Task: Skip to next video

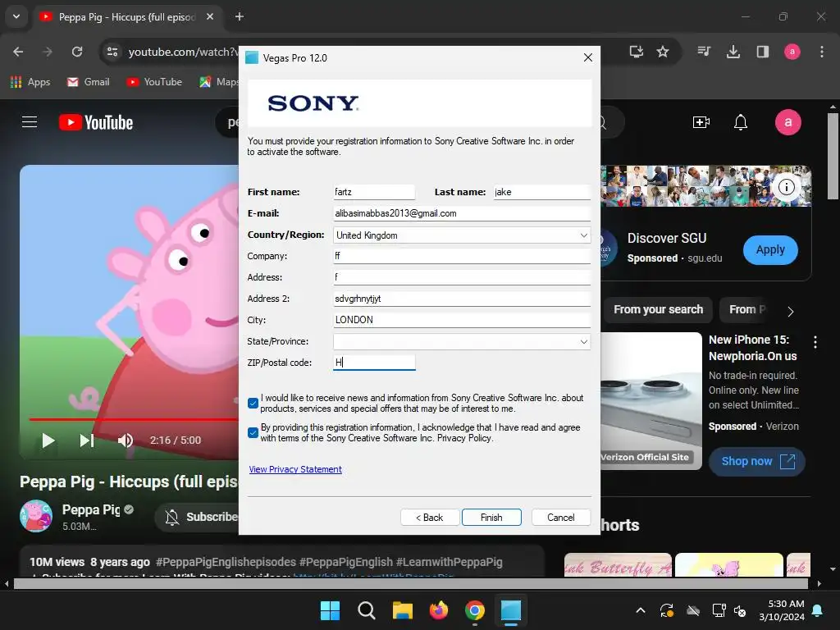Action: [x=87, y=441]
